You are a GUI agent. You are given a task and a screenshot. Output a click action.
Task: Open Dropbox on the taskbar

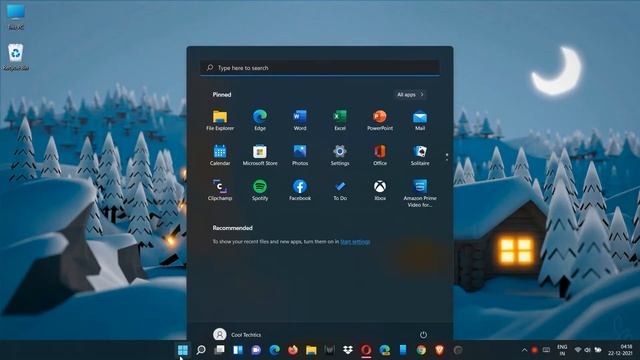click(348, 350)
